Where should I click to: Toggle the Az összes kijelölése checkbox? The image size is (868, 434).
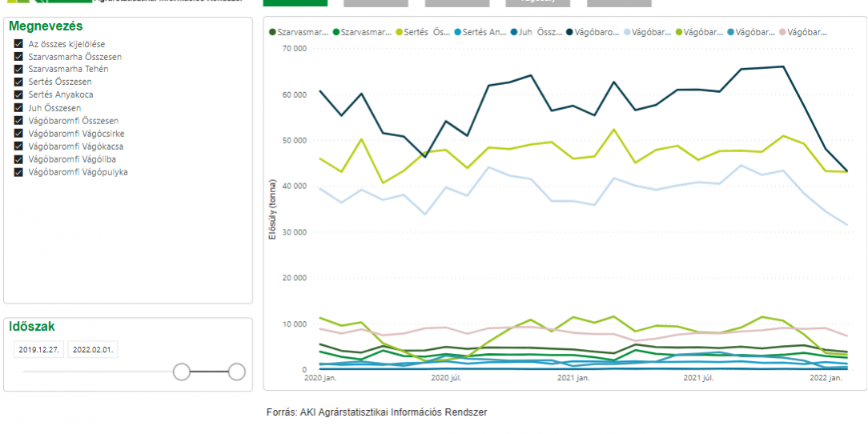tap(18, 44)
